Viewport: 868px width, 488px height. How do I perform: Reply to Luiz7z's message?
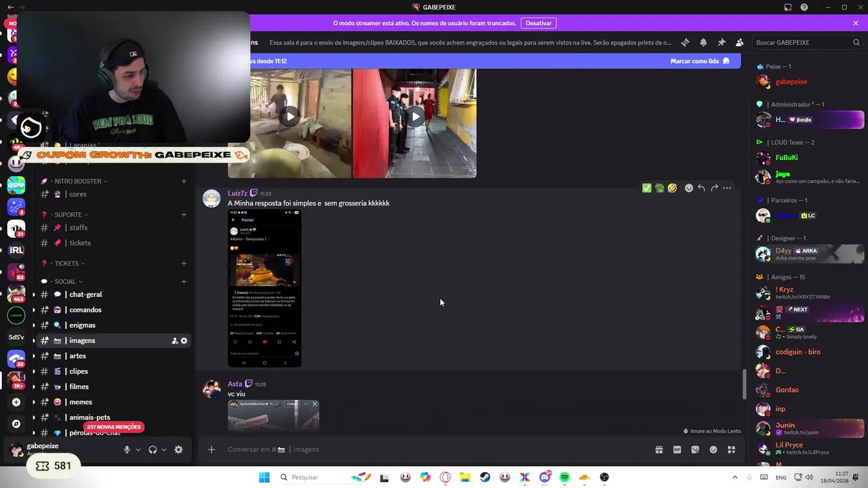click(x=701, y=188)
